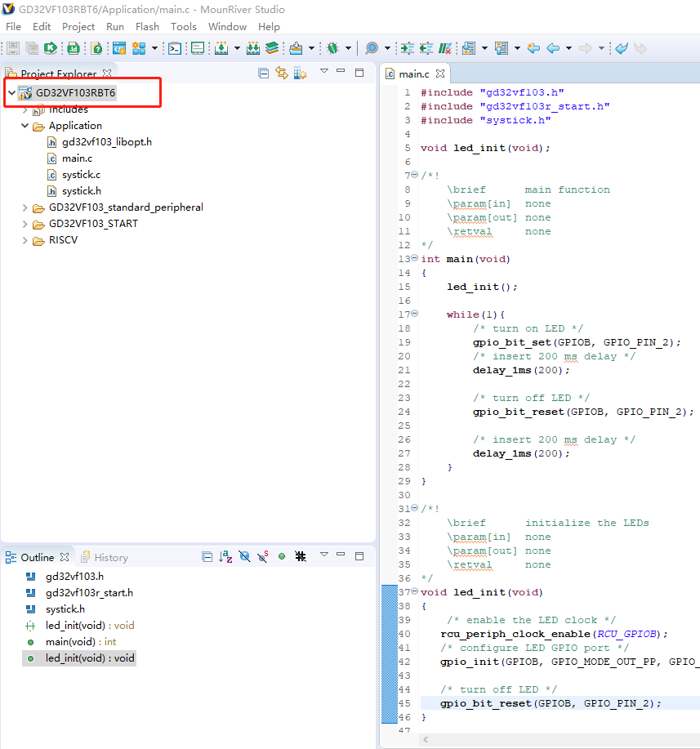Click the stacked green layers toolbar icon

pyautogui.click(x=272, y=48)
